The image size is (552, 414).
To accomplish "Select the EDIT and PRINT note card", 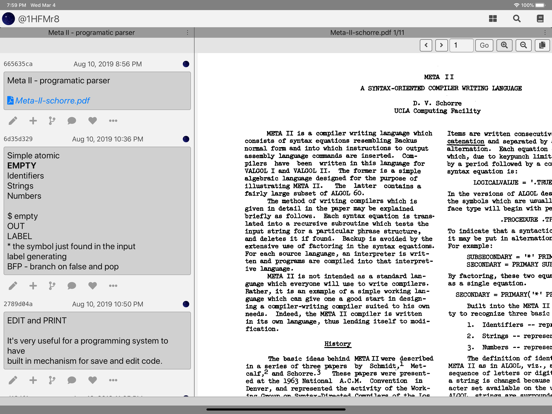I will tap(97, 340).
